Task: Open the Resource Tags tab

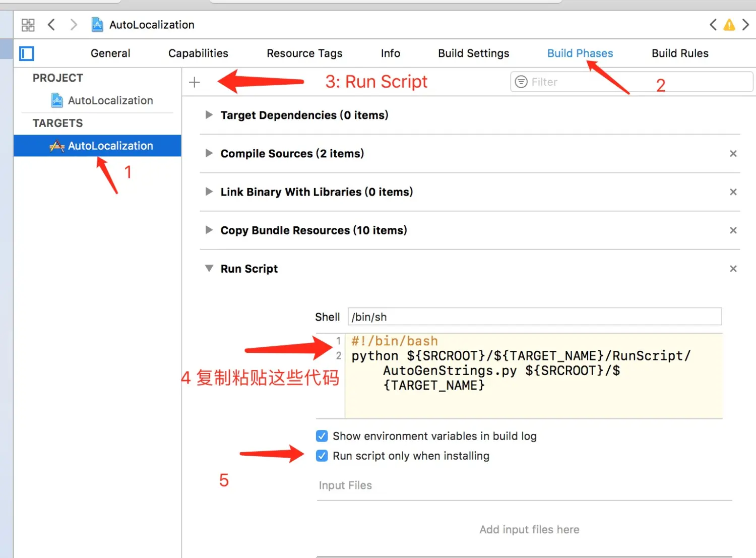Action: click(304, 53)
